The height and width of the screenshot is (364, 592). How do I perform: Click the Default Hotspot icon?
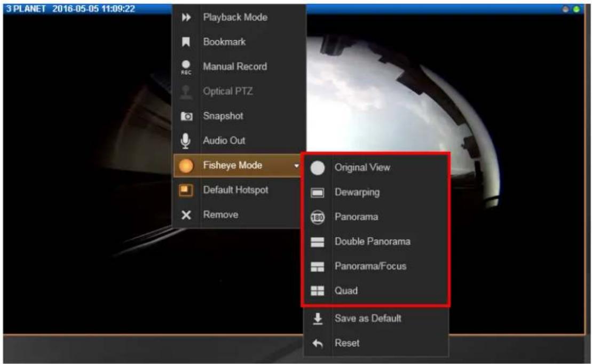point(186,191)
